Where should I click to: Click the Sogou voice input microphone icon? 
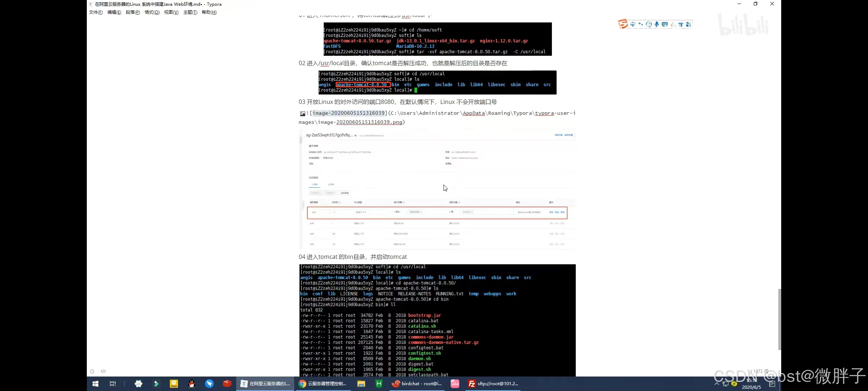tap(656, 24)
